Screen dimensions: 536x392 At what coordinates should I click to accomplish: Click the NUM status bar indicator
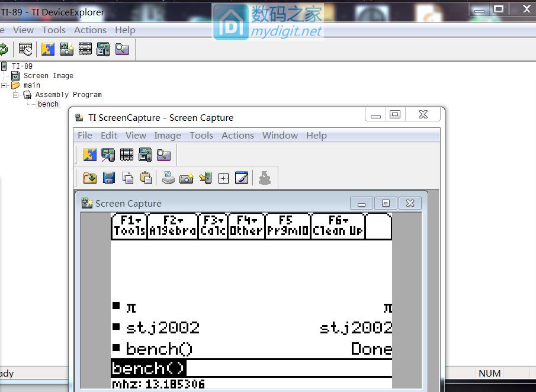coord(490,373)
